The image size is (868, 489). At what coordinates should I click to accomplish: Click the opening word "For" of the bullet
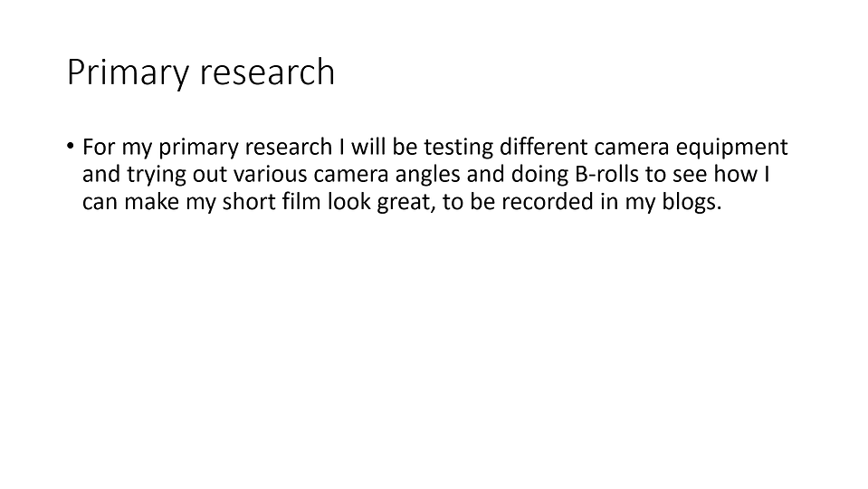click(99, 147)
